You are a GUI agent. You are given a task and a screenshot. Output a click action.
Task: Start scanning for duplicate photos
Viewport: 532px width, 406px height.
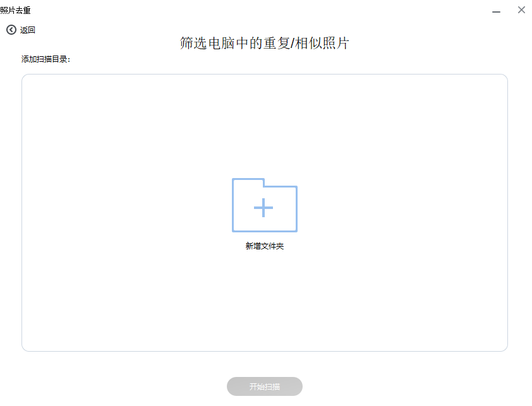(x=264, y=386)
